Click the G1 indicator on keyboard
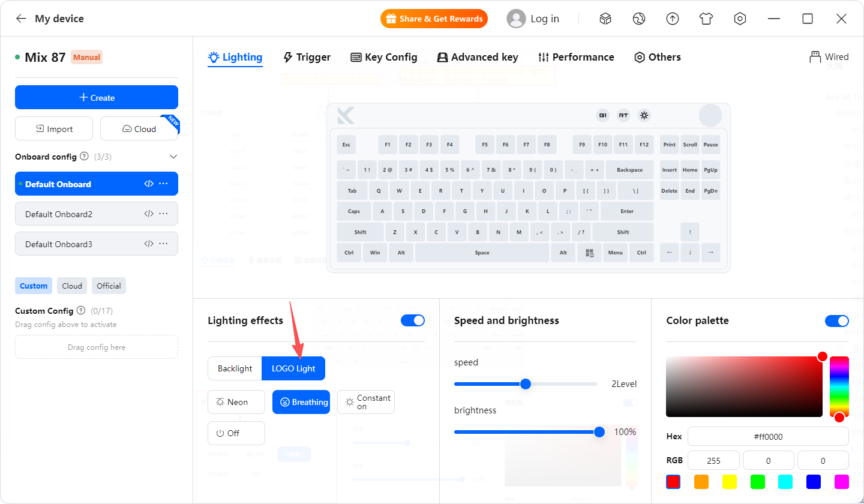Screen dimensions: 864x504 [603, 115]
